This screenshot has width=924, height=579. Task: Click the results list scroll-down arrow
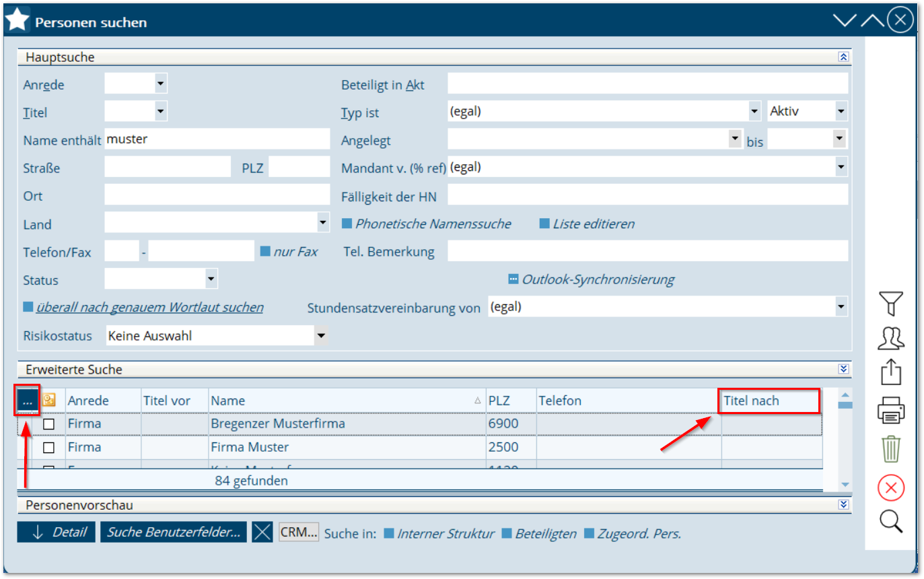pyautogui.click(x=845, y=484)
